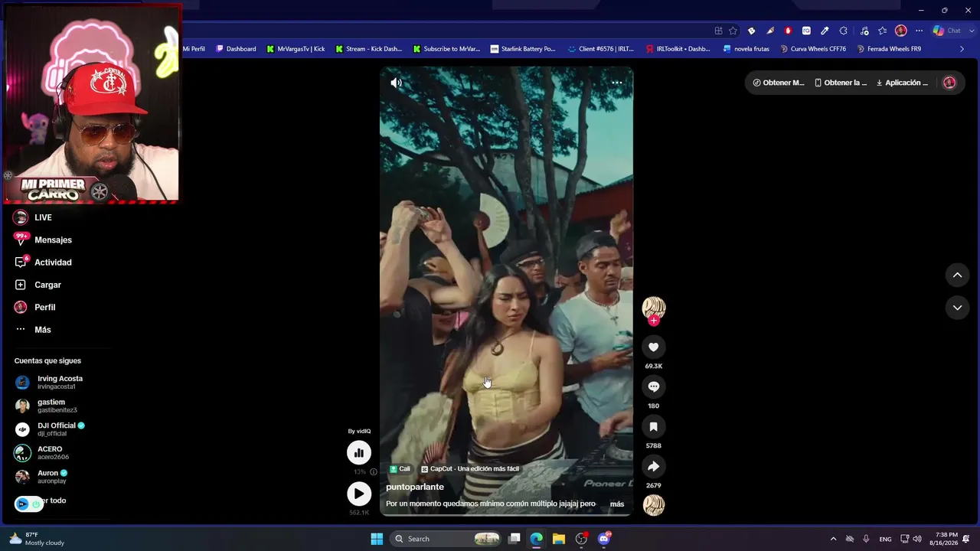
Task: Open the DJI Official account
Action: pyautogui.click(x=51, y=429)
